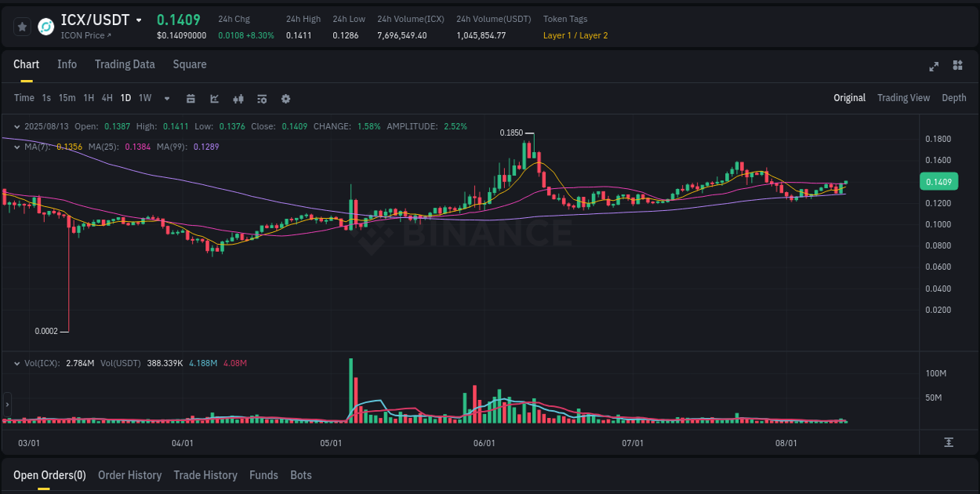Collapse the Vol(ICX) indicator row
The width and height of the screenshot is (980, 494).
pos(17,363)
